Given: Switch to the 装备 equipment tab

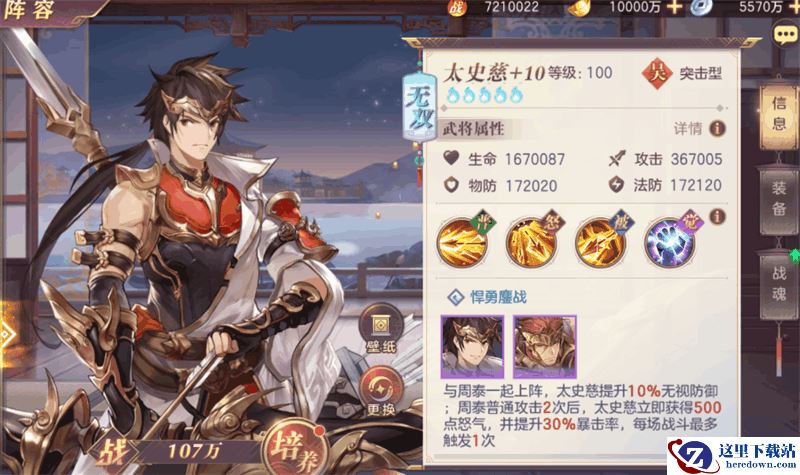Looking at the screenshot, I should 779,199.
